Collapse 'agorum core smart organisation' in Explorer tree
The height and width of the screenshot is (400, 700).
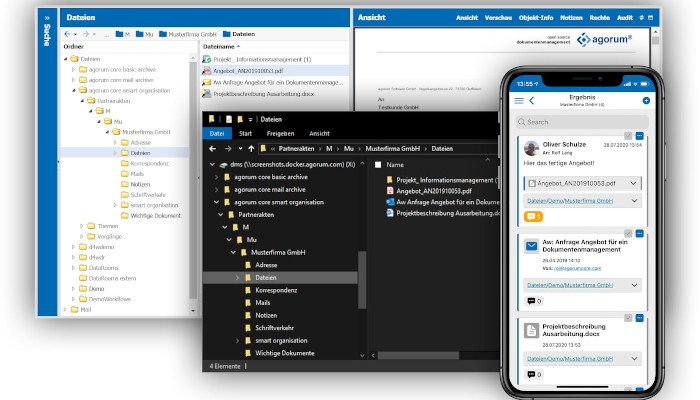coord(217,202)
